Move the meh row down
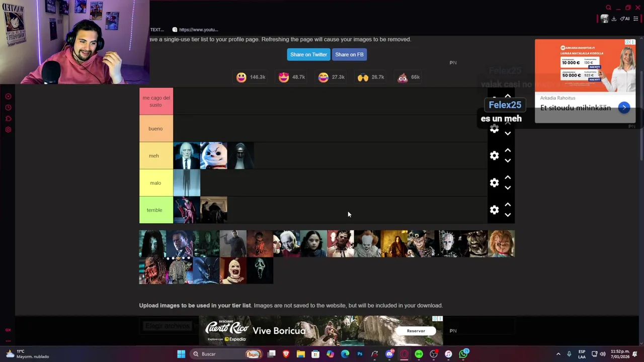The height and width of the screenshot is (362, 644). tap(508, 160)
